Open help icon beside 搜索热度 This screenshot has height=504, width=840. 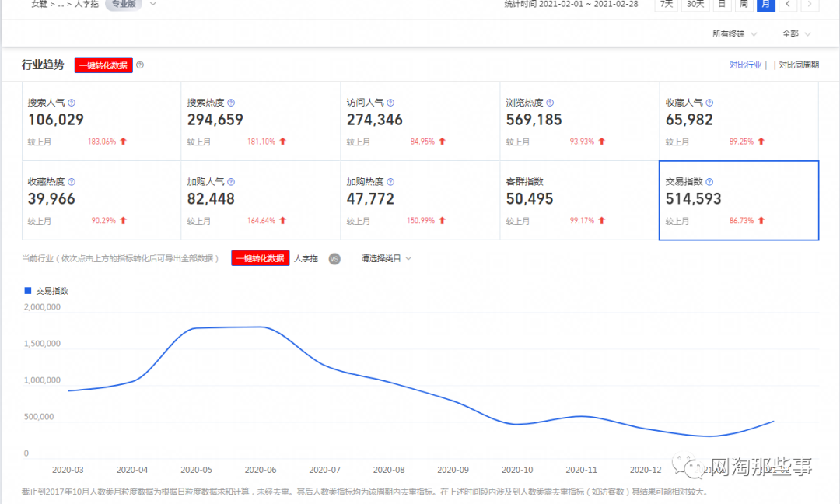click(231, 103)
